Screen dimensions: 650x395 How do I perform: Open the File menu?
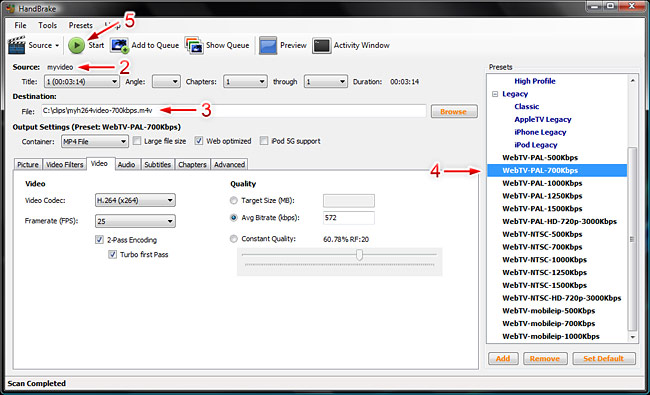pos(20,25)
